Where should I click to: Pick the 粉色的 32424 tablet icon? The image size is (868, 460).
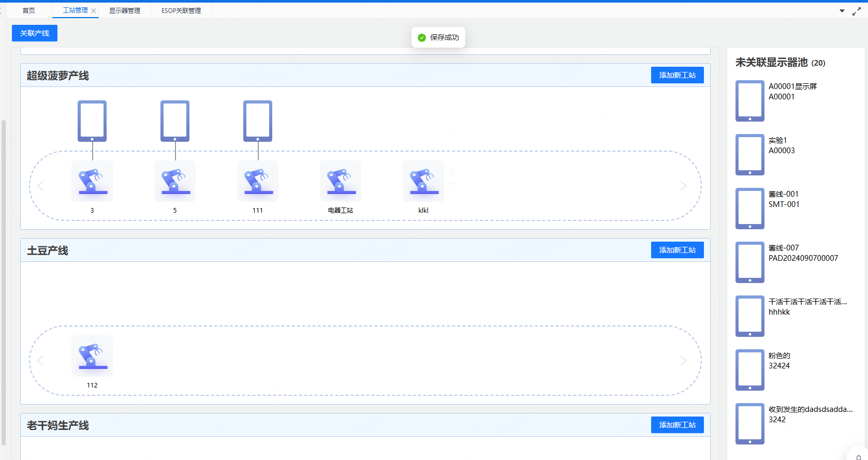(x=750, y=370)
